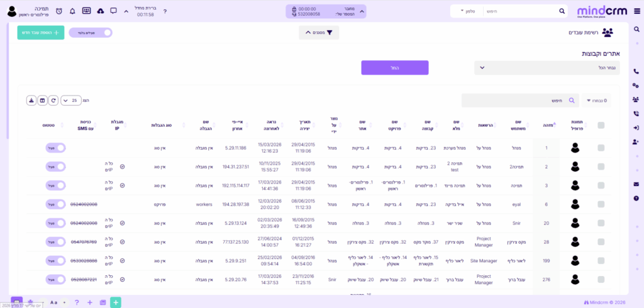Viewport: 644px width, 308px height.
Task: Select checkbox for row ID 28
Action: coord(601,242)
